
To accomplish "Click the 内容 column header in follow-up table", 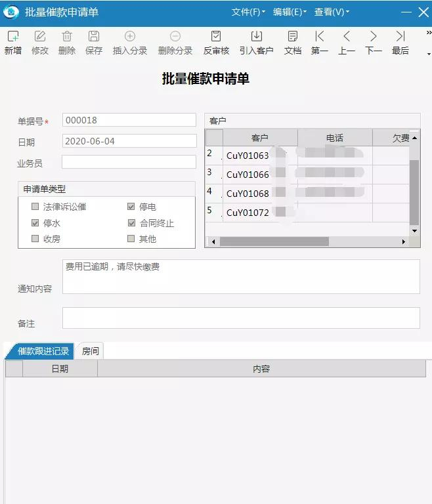I will (x=261, y=369).
